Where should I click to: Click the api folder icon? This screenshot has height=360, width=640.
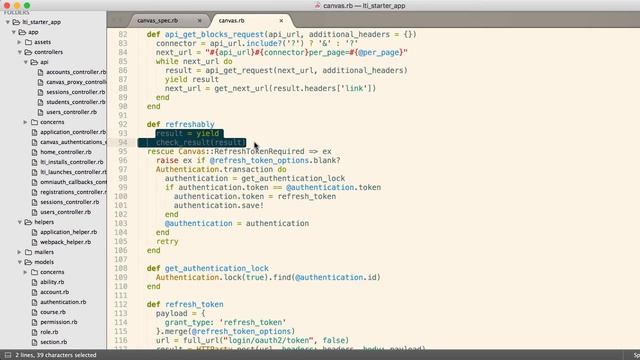tap(34, 62)
